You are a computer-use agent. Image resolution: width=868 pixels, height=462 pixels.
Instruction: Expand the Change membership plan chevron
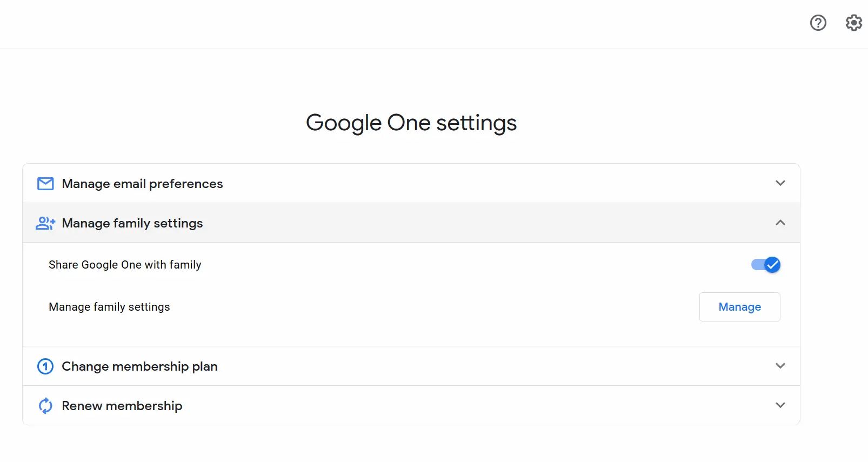(x=780, y=366)
